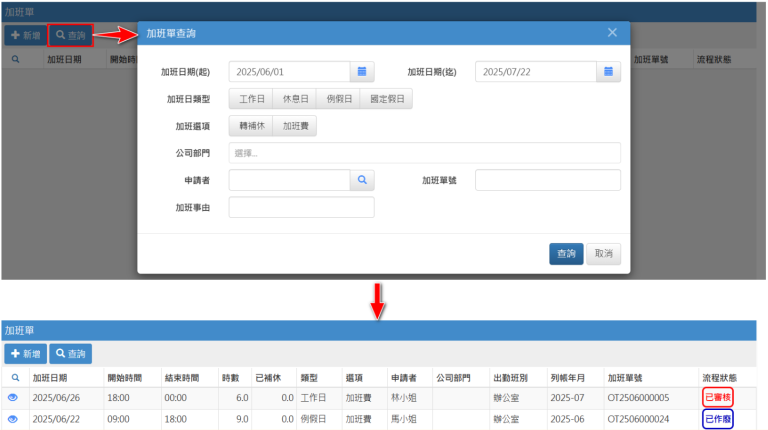Open the 公司部門 selection dropdown
This screenshot has height=430, width=768.
tap(424, 153)
